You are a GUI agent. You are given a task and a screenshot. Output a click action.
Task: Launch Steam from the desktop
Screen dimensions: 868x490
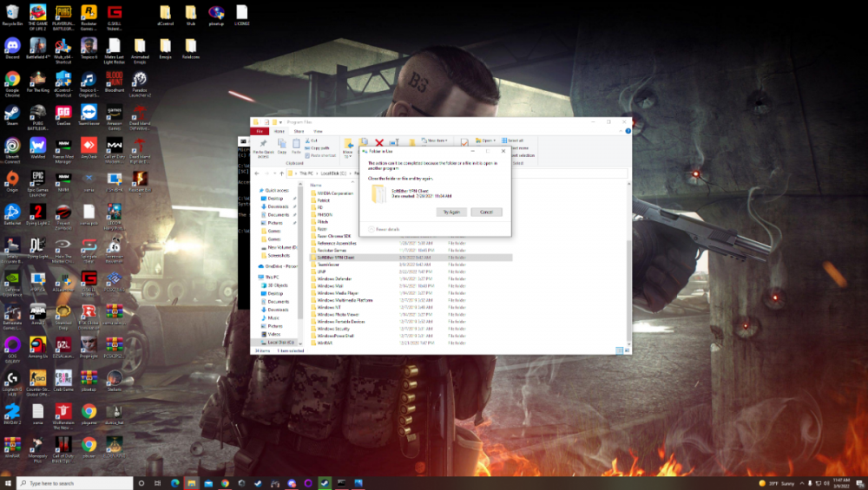pos(12,114)
